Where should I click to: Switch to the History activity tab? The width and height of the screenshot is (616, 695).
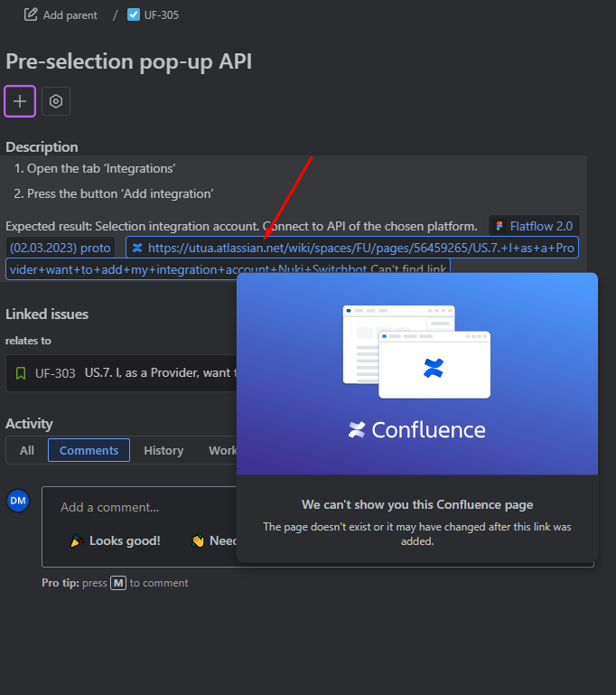click(x=163, y=450)
